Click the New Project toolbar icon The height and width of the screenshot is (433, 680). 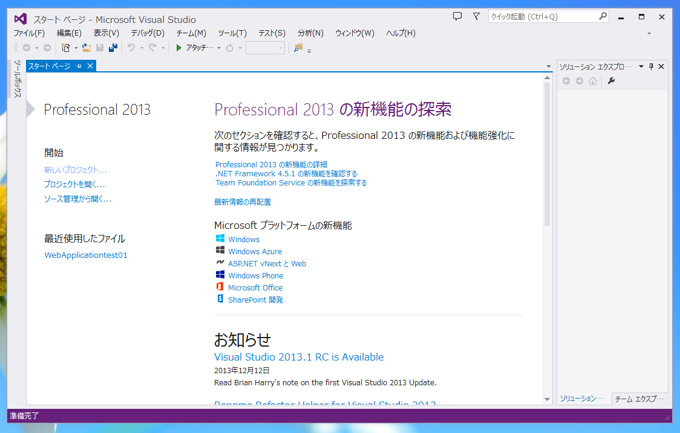(65, 48)
